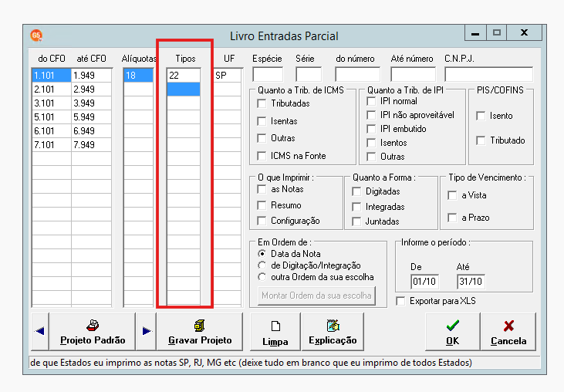Check the Isentos IPI checkbox
564x392 pixels.
[x=371, y=143]
